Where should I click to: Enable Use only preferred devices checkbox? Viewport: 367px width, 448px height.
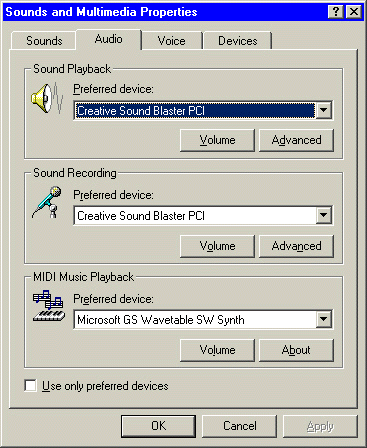coord(31,386)
